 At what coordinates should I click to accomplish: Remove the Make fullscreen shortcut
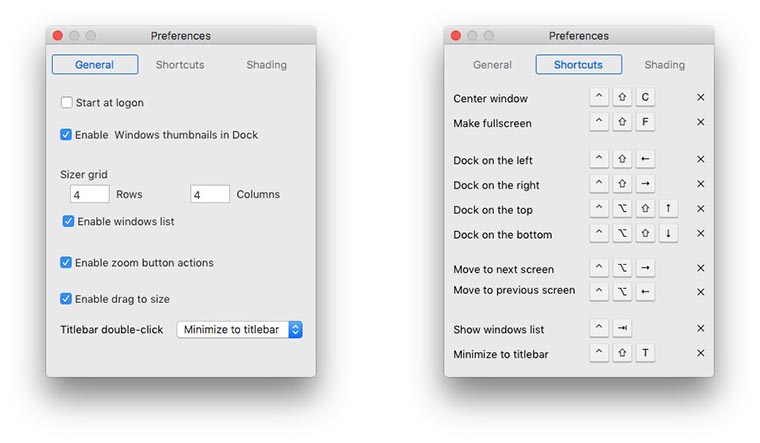pyautogui.click(x=700, y=123)
